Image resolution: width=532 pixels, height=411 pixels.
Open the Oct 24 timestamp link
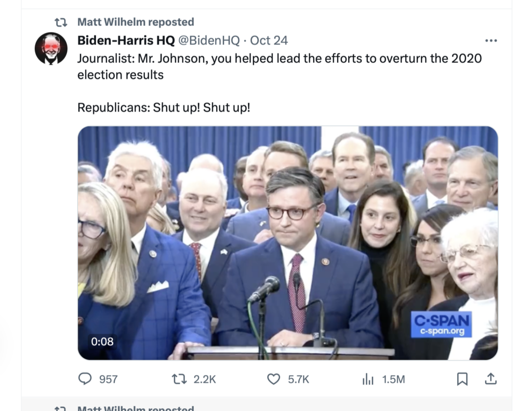pyautogui.click(x=269, y=40)
